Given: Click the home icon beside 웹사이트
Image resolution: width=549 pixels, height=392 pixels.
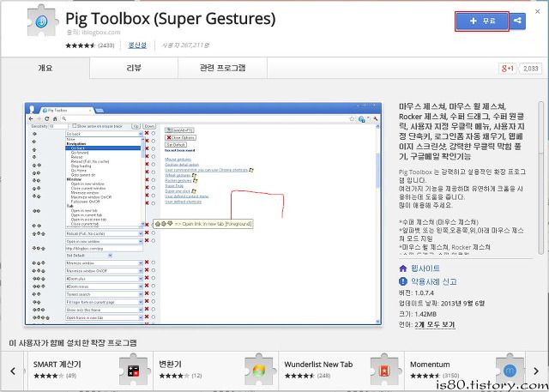Looking at the screenshot, I should point(403,268).
